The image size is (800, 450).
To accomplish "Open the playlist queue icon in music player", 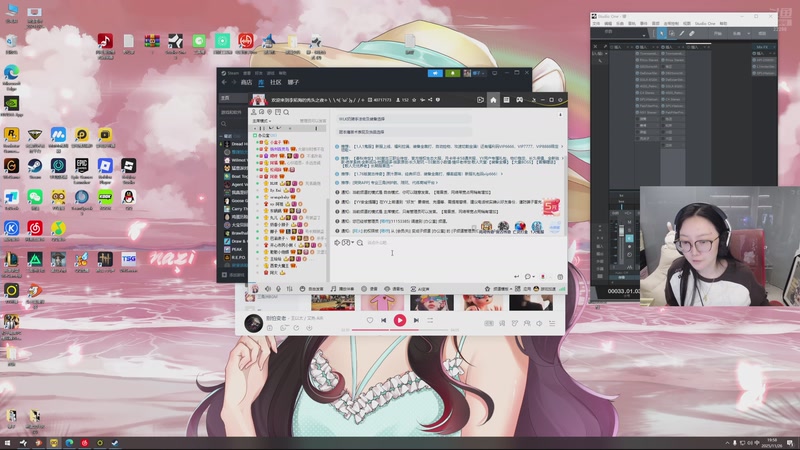I will click(x=552, y=323).
